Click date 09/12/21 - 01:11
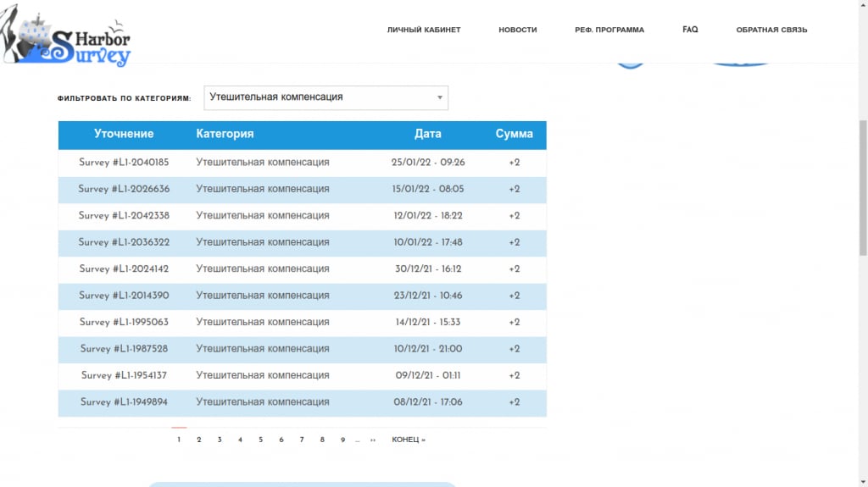The height and width of the screenshot is (487, 868). click(x=428, y=375)
